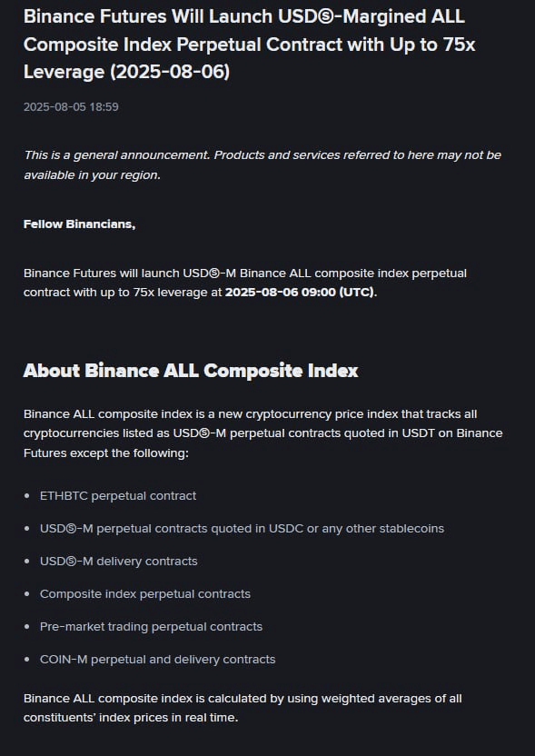Viewport: 535px width, 756px height.
Task: Click the paragraph describing the new price index
Action: click(x=263, y=433)
